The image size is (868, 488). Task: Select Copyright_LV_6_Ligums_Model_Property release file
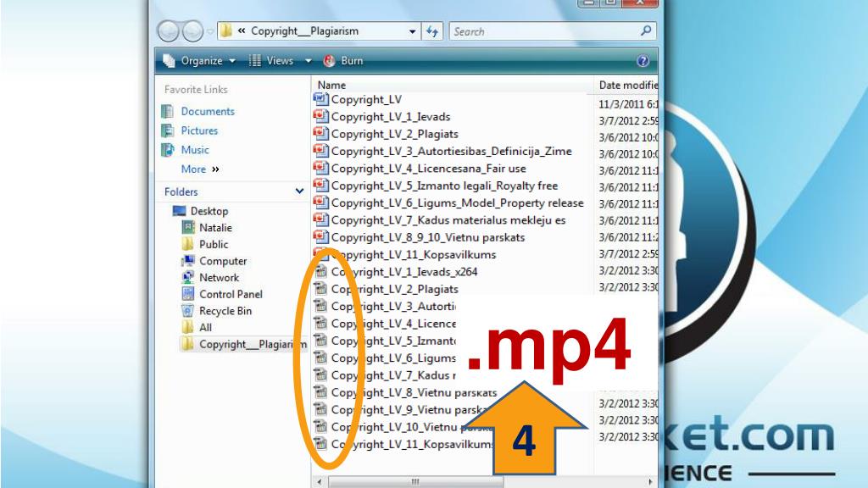coord(457,202)
